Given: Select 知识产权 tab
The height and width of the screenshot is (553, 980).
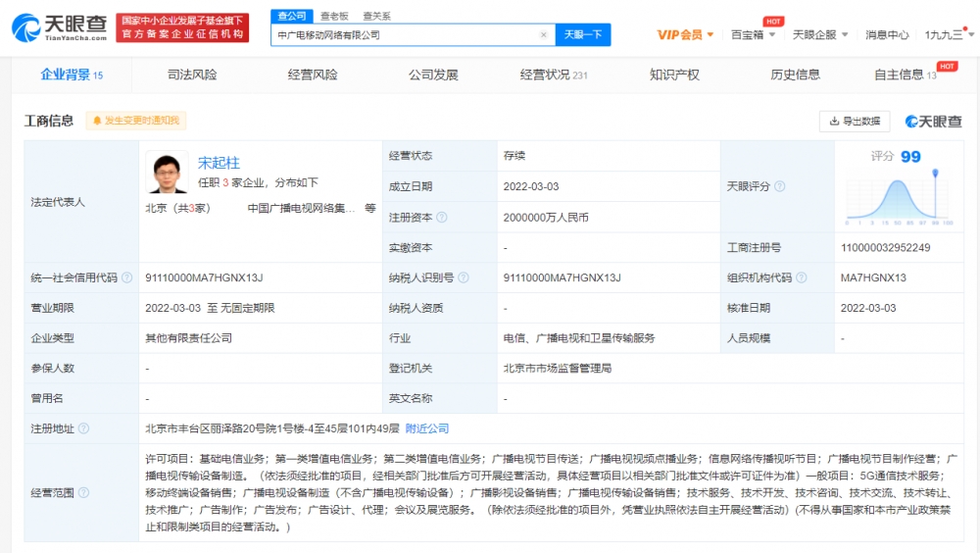Looking at the screenshot, I should 674,75.
